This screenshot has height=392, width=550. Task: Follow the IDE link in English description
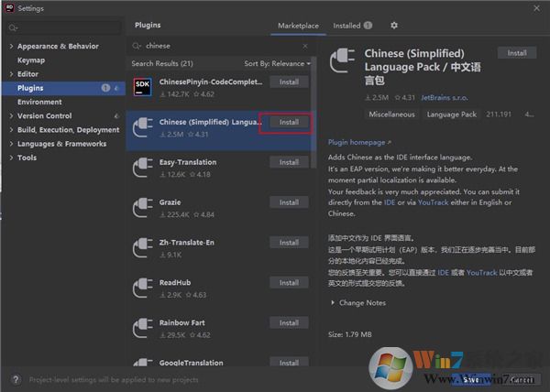pyautogui.click(x=390, y=202)
